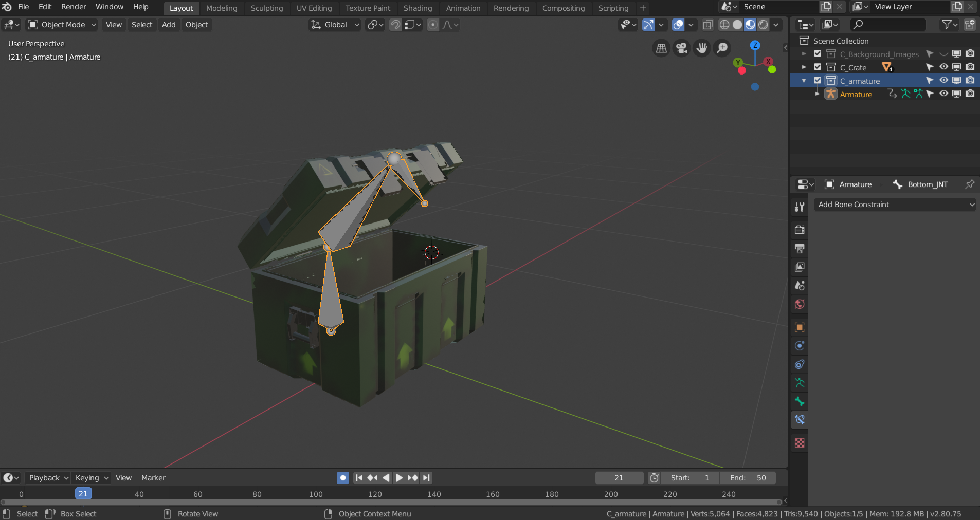Scrub the timeline to frame 100
The height and width of the screenshot is (520, 980).
tap(315, 494)
